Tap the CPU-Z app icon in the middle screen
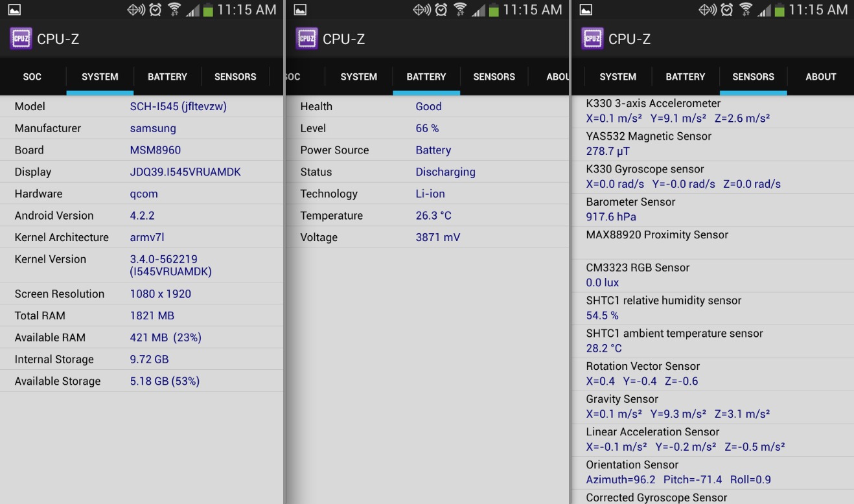 click(306, 39)
